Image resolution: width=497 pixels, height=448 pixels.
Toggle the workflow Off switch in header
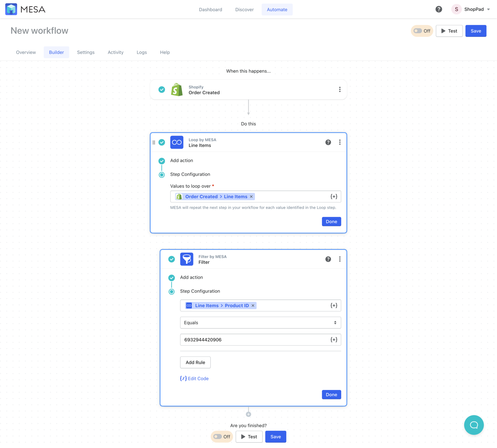point(418,31)
